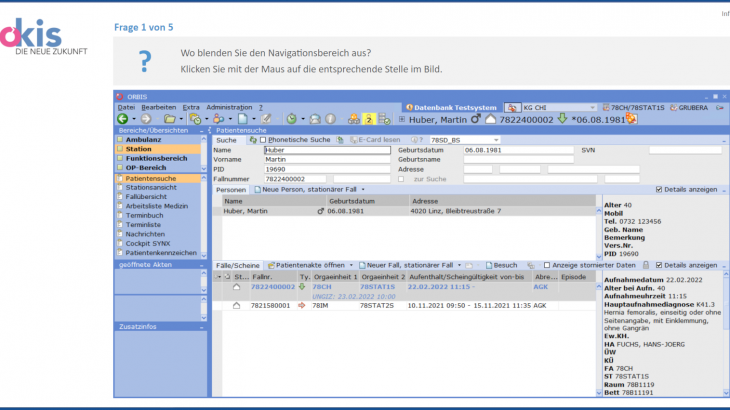Enable the Phonetische Suche checkbox
730x410 pixels.
click(x=263, y=140)
